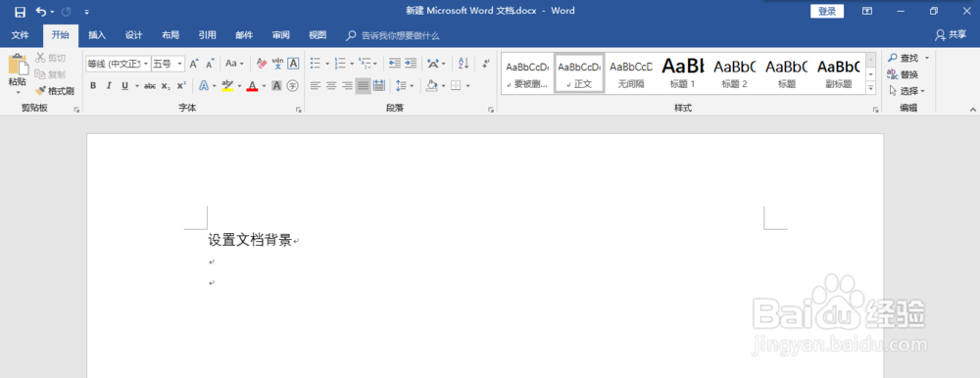Open the Paragraph (段落) dialog launcher
Viewport: 980px width, 378px height.
click(491, 110)
